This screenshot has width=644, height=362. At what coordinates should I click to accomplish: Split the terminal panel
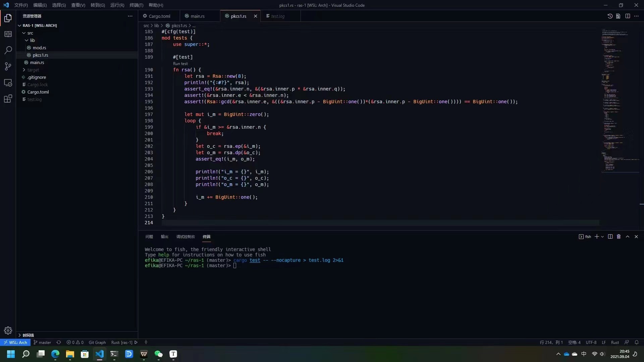point(610,237)
